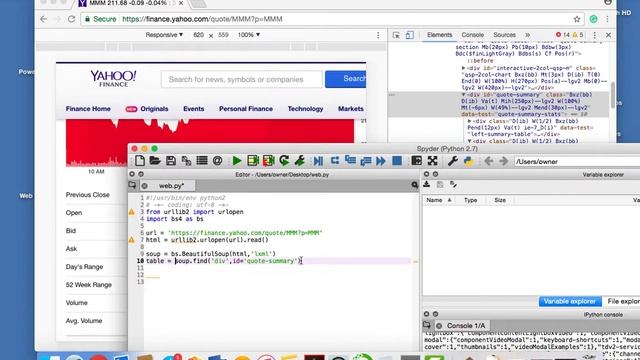
Task: Expand the left-summary-table div node
Action: coord(470,121)
